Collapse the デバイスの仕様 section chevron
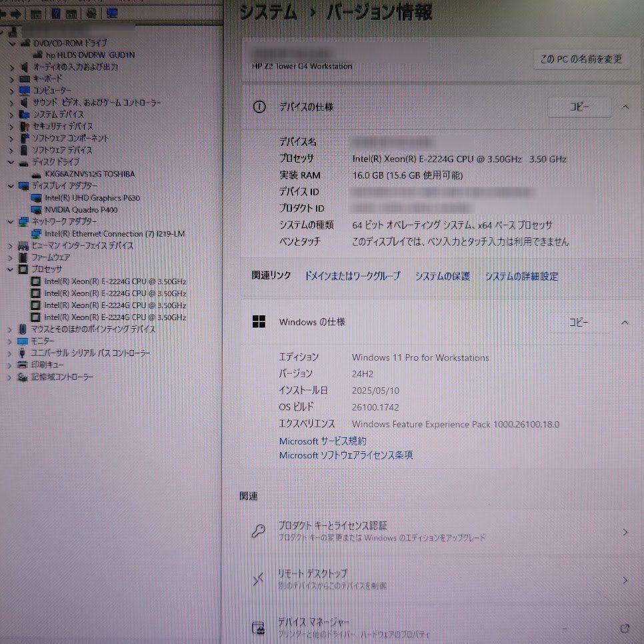Screen dimensions: 644x644 tap(625, 107)
